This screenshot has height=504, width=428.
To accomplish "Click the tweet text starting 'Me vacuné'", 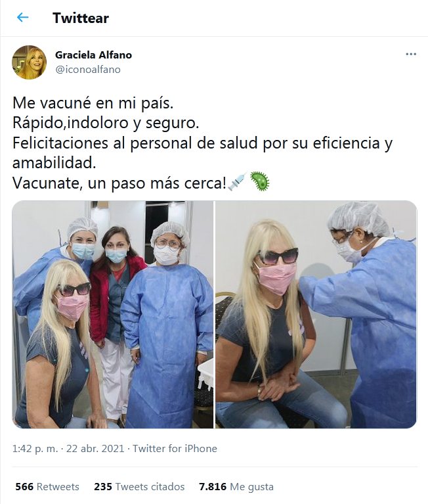I will (202, 143).
